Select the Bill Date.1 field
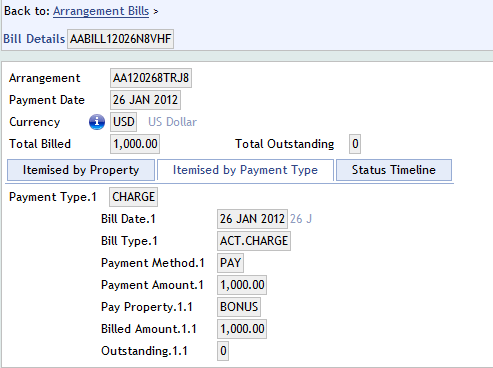This screenshot has height=368, width=493. [252, 219]
